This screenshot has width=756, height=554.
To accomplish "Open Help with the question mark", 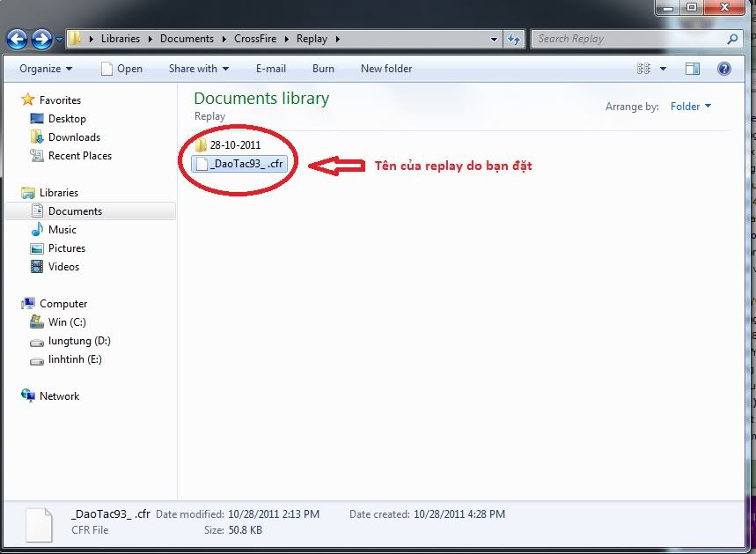I will 724,69.
